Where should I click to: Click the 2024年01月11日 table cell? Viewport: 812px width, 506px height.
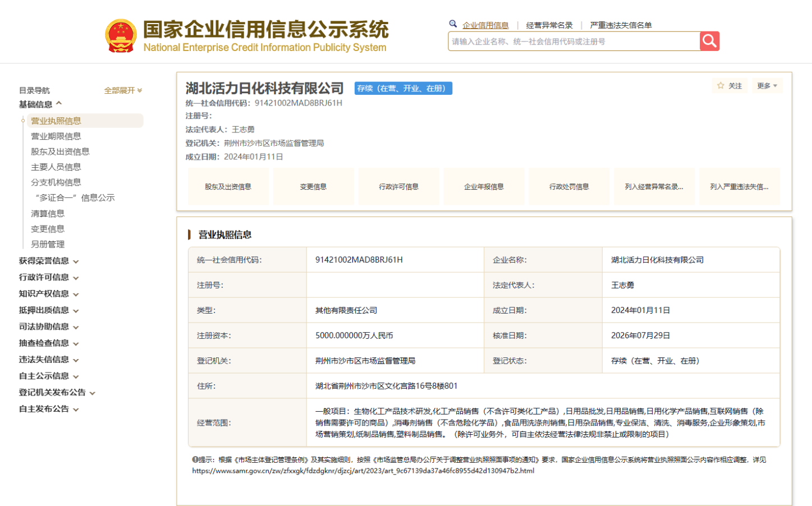click(x=641, y=310)
